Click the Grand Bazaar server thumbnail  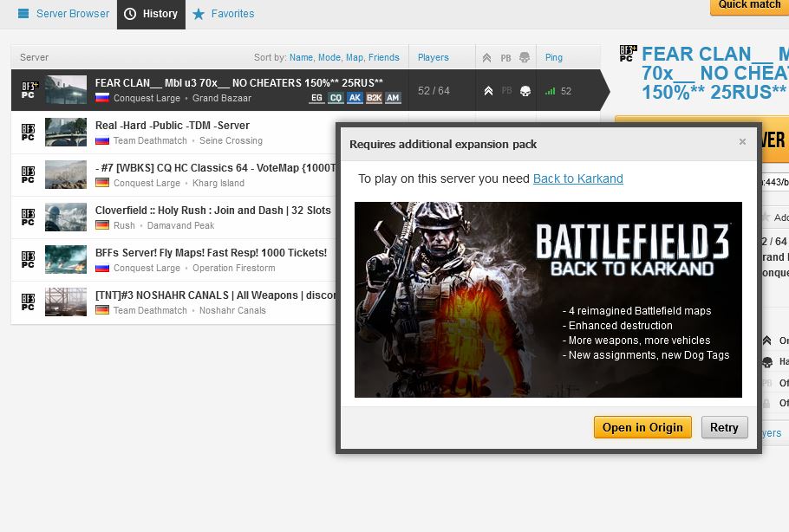[66, 89]
